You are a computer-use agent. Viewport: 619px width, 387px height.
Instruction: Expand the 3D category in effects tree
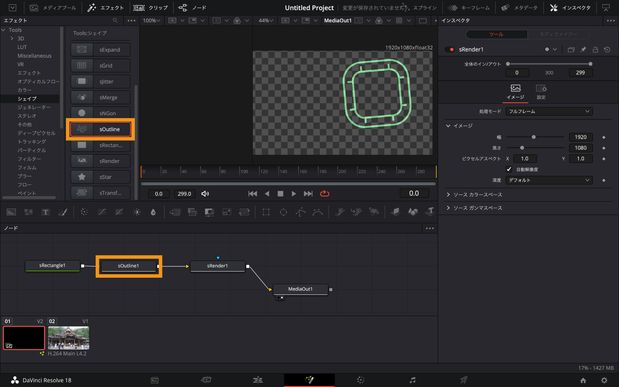tap(12, 38)
